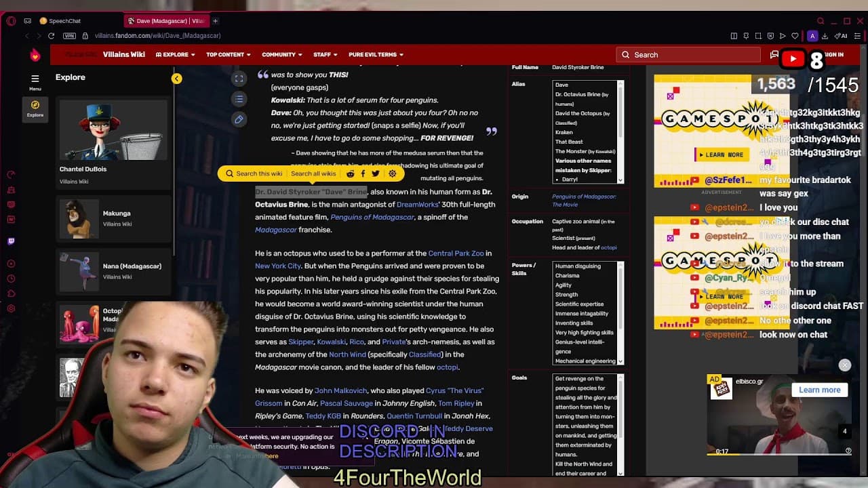Open Twitch icon in Opera sidebar

point(11,241)
